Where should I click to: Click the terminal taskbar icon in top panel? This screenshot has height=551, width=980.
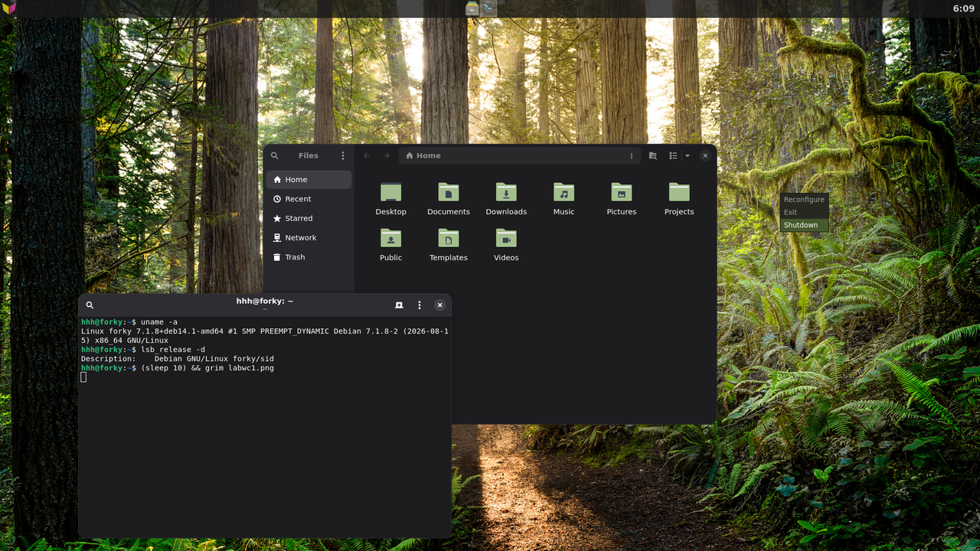tap(488, 8)
